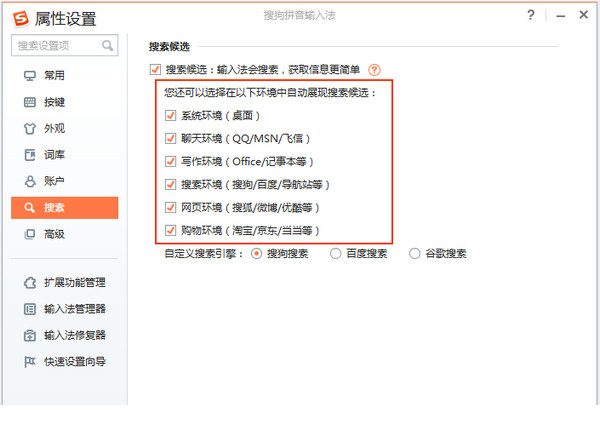Open 输入法修复器 link
The width and height of the screenshot is (600, 421).
75,335
